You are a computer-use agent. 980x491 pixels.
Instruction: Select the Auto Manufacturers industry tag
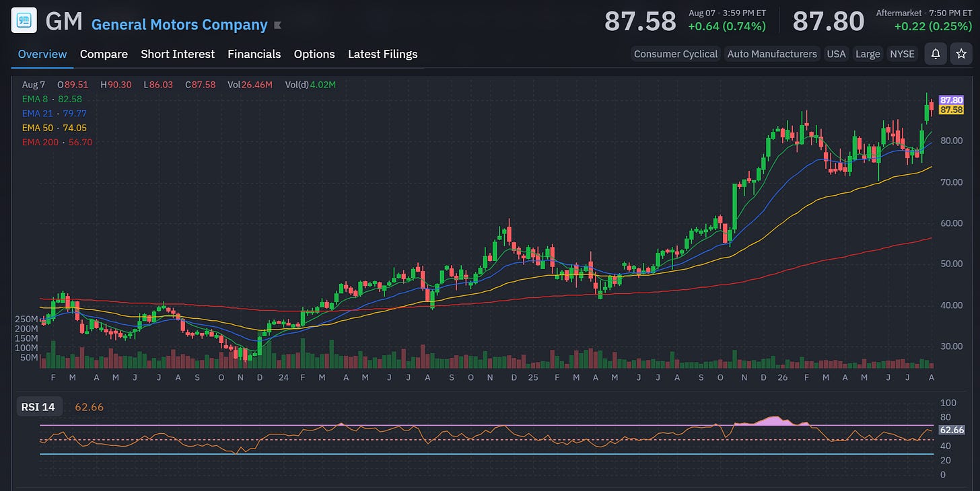pos(772,54)
